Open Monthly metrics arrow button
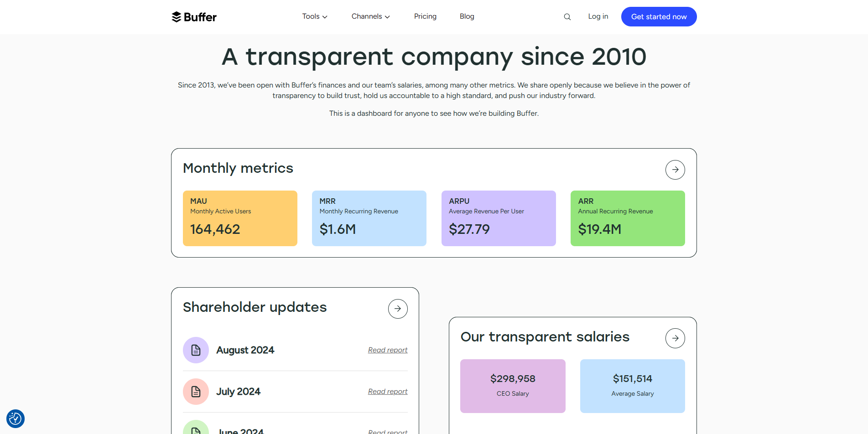Image resolution: width=868 pixels, height=434 pixels. coord(675,170)
